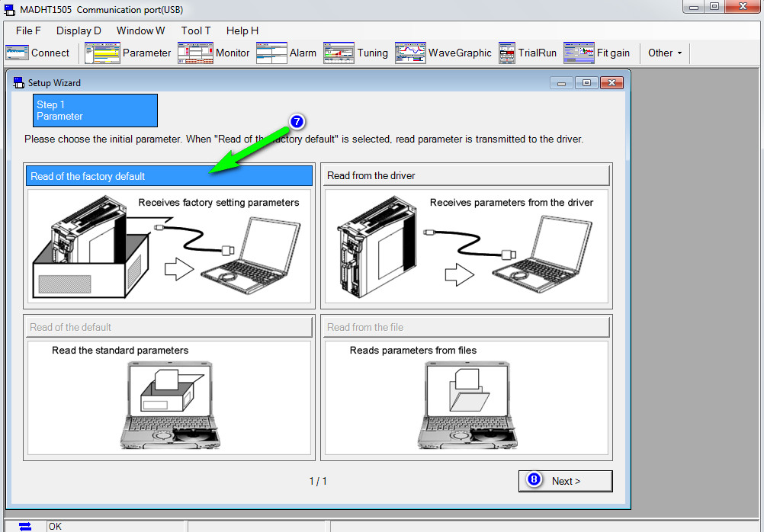Open the Tool menu
The height and width of the screenshot is (532, 764).
196,30
